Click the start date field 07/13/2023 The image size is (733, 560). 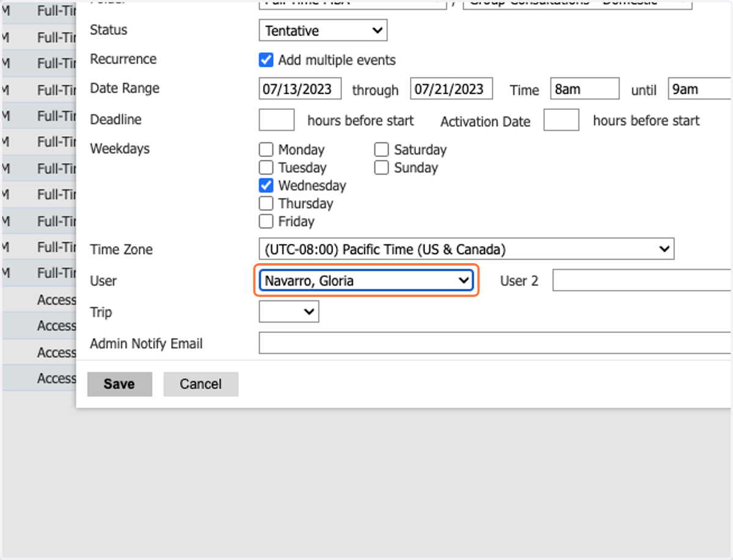[300, 89]
